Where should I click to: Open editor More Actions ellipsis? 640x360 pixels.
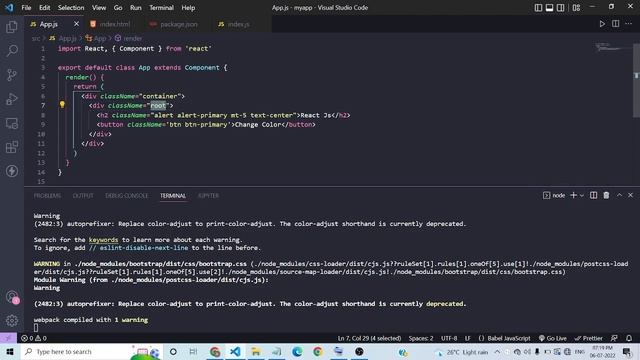[x=629, y=24]
